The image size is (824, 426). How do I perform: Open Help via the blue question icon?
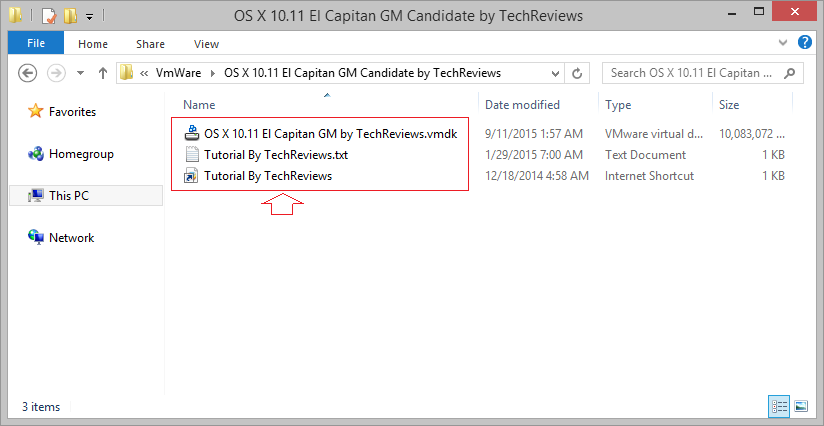click(805, 42)
